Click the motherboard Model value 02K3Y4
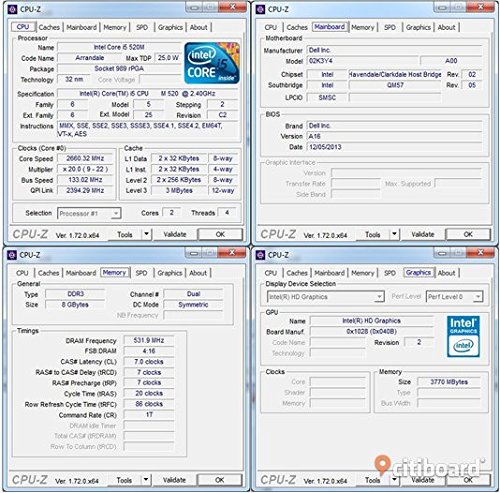 [x=362, y=61]
